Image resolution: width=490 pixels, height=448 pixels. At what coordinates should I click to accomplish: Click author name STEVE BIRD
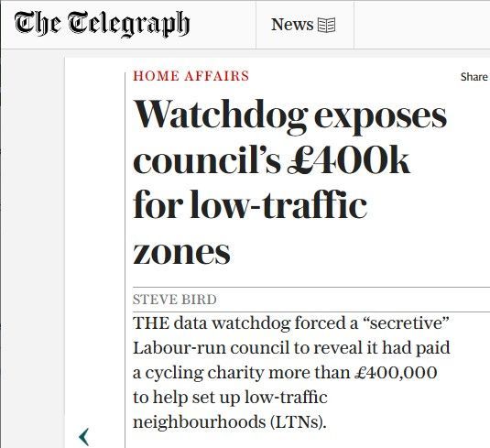[175, 300]
